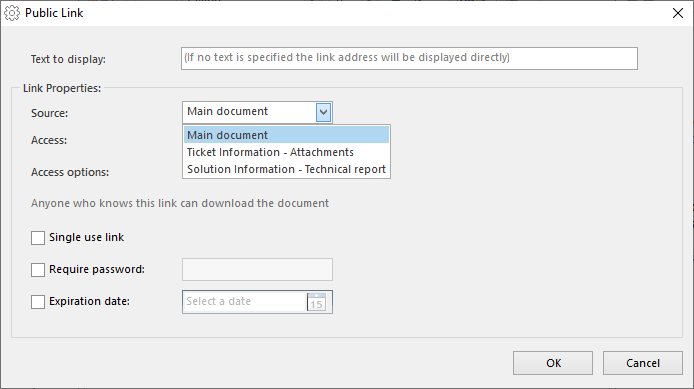Click the gear icon in title bar
The height and width of the screenshot is (389, 694).
(x=12, y=13)
